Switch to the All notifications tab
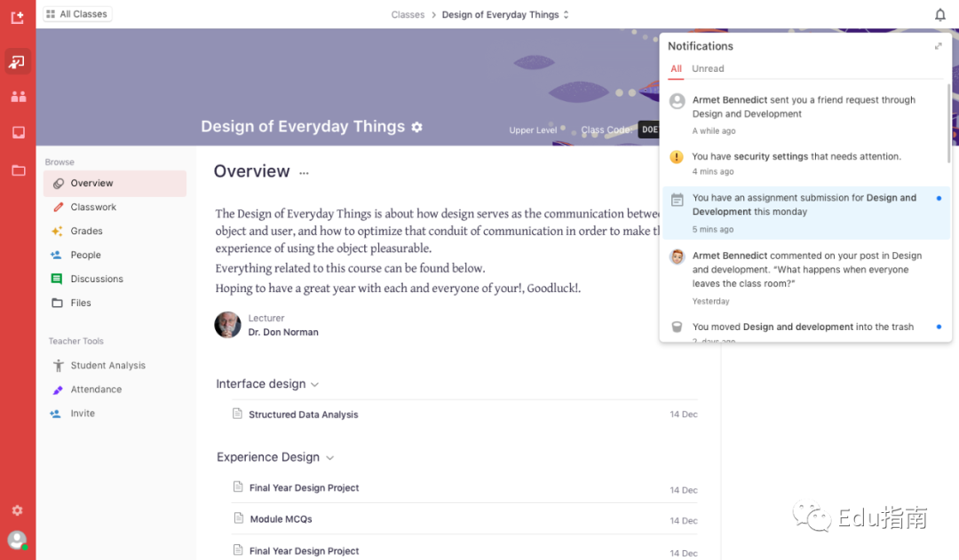The image size is (959, 560). 676,69
